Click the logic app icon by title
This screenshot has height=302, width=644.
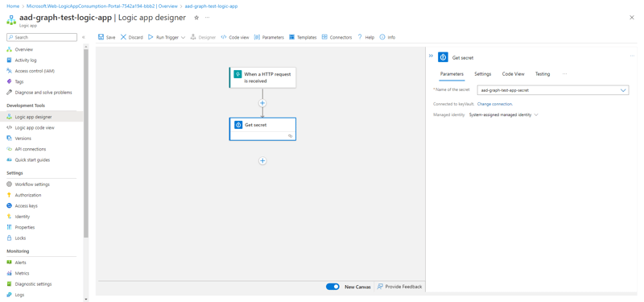(x=10, y=20)
